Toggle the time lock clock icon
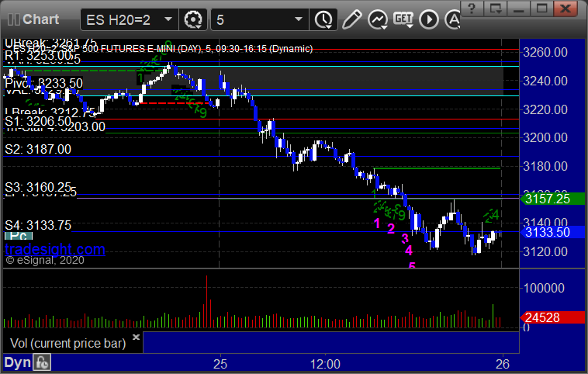This screenshot has height=374, width=588. pos(42,362)
